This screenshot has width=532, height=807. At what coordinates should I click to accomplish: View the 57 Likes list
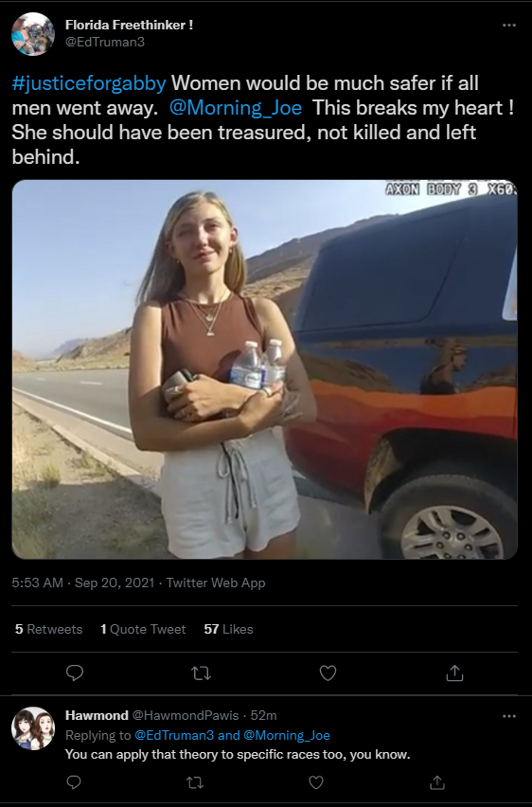coord(228,629)
